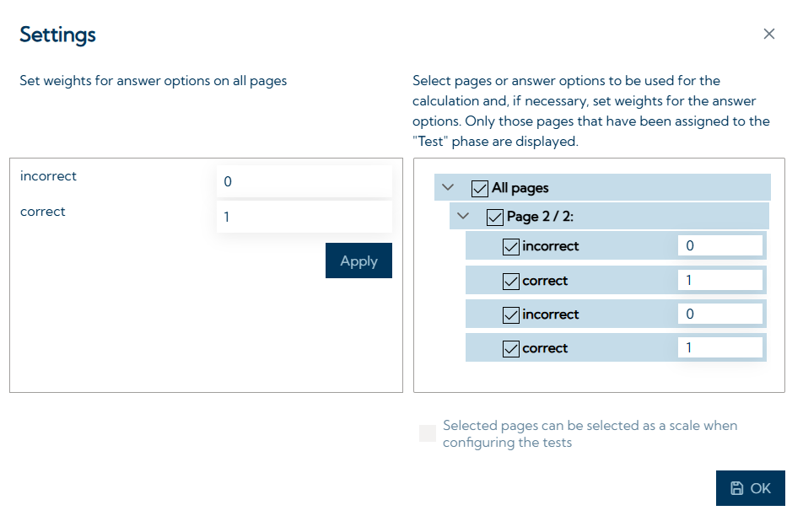Collapse the Page 2 / 2 node
803x532 pixels.
point(463,217)
